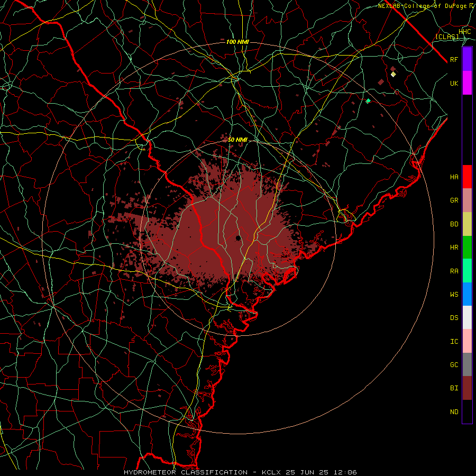Image resolution: width=476 pixels, height=476 pixels.
Task: Click the 100 NMI range ring label
Action: click(237, 42)
